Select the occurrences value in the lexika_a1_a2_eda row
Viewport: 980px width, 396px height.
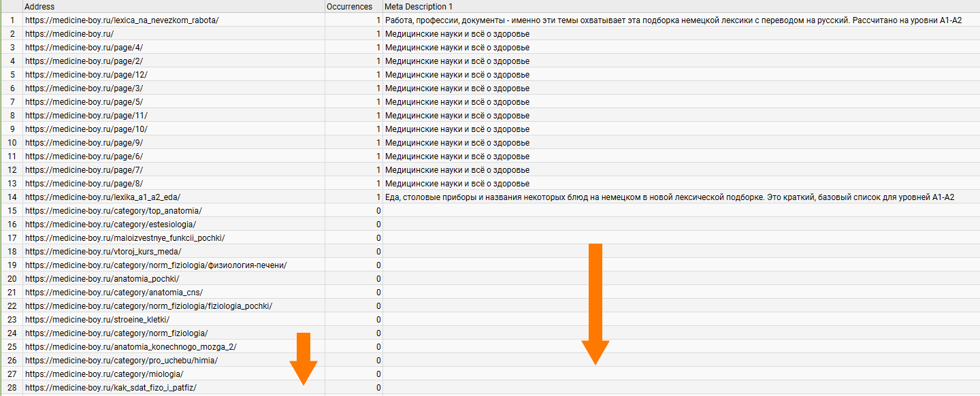pos(354,197)
